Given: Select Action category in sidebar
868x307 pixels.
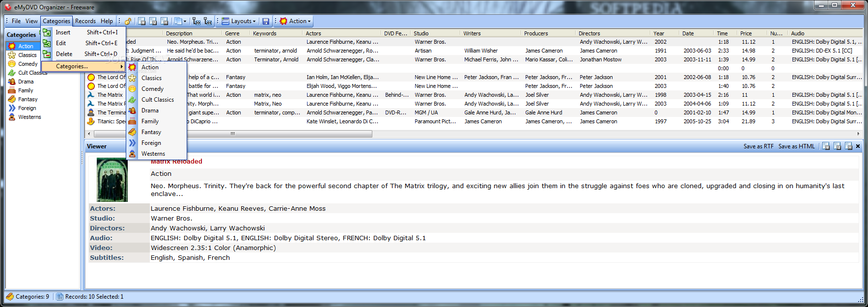Looking at the screenshot, I should coord(26,46).
